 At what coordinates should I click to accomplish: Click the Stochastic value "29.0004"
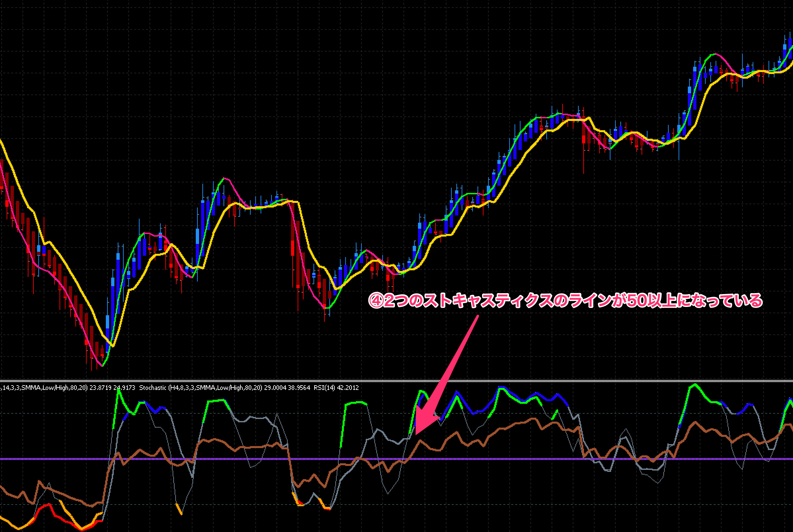275,388
